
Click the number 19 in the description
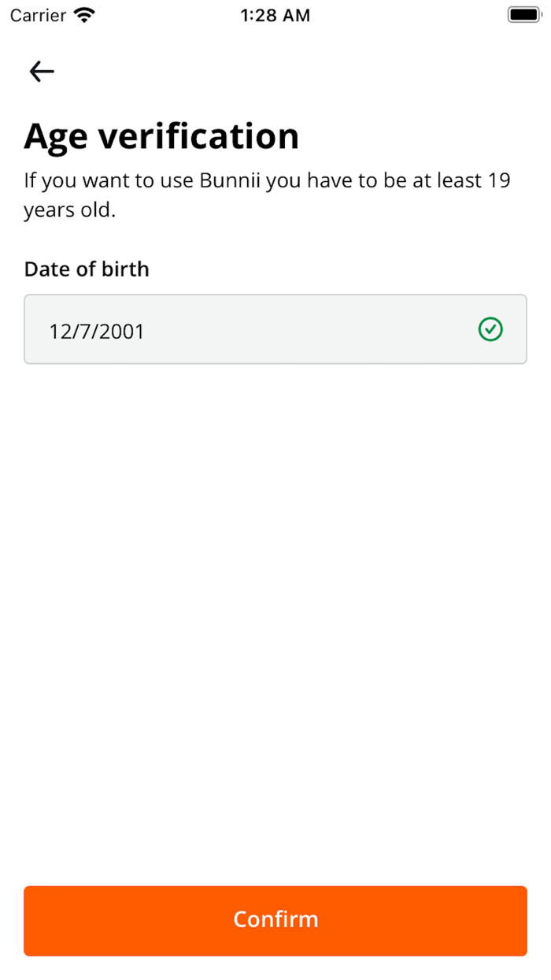[x=498, y=181]
